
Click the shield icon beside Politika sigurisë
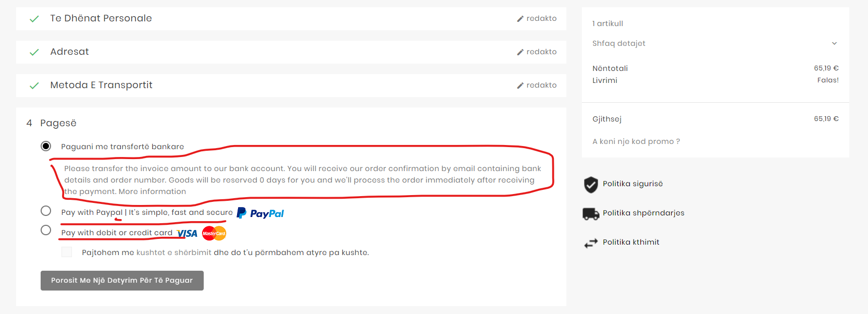pyautogui.click(x=591, y=184)
